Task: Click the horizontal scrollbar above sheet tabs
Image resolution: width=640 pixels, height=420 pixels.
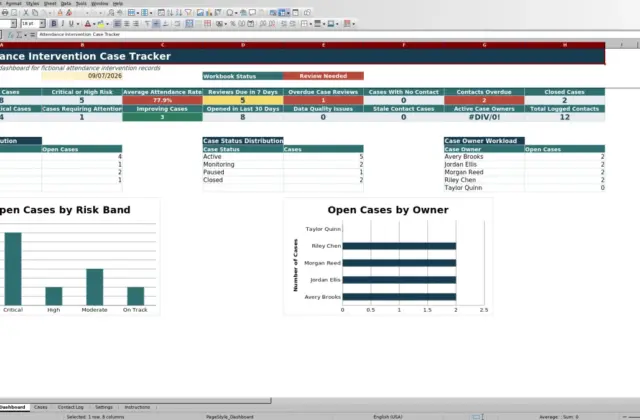Action: (x=135, y=401)
